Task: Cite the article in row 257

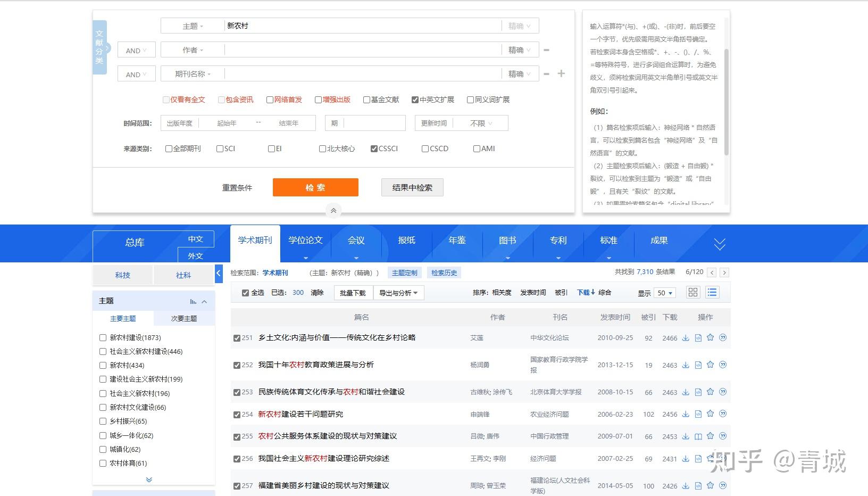Action: pyautogui.click(x=723, y=485)
